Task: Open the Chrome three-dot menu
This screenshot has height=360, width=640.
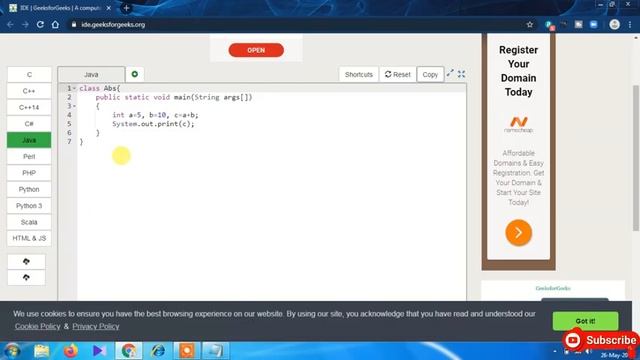Action: [x=630, y=24]
